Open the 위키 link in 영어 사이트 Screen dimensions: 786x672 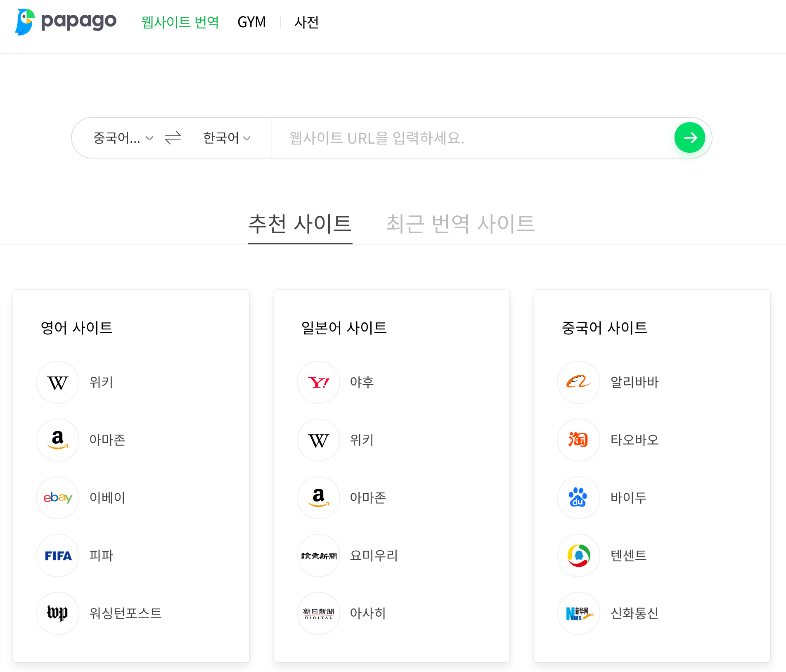101,382
